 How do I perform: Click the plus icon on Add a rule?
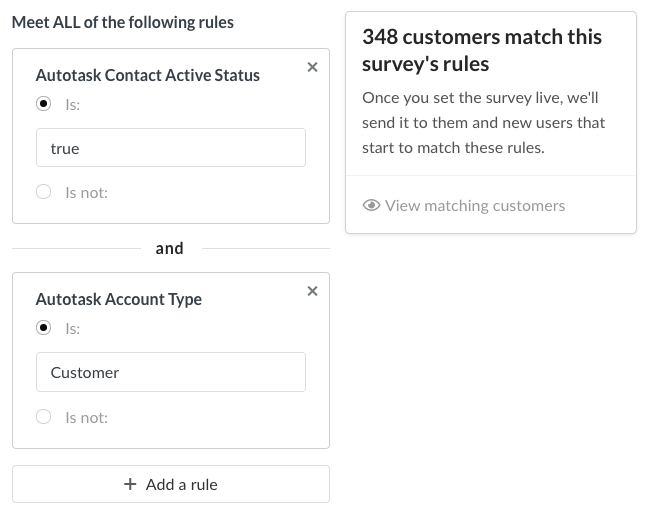[x=130, y=484]
